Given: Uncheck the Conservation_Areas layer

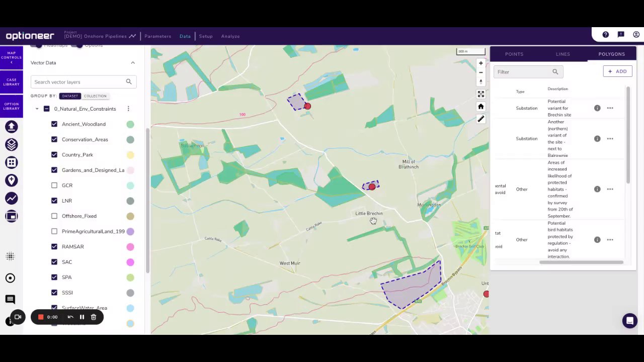Looking at the screenshot, I should (54, 139).
